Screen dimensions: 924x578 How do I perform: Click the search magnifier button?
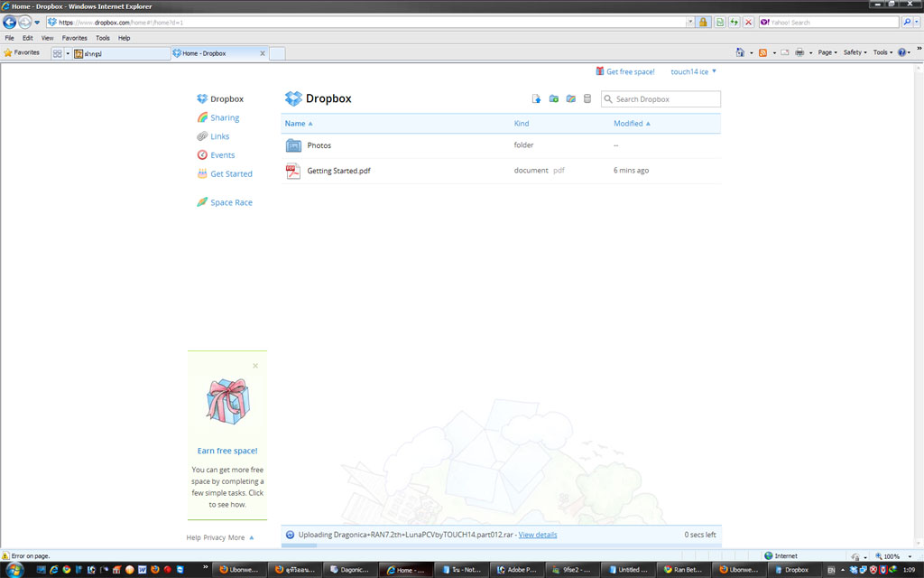[x=906, y=23]
